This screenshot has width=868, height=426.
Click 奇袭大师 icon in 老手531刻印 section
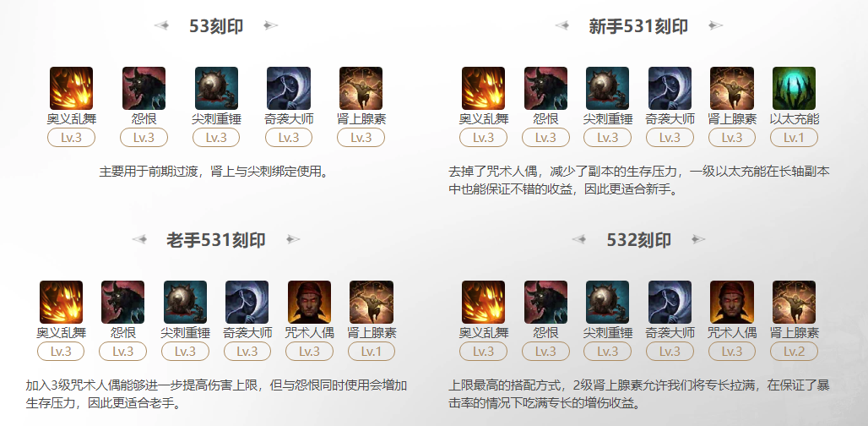pos(247,302)
